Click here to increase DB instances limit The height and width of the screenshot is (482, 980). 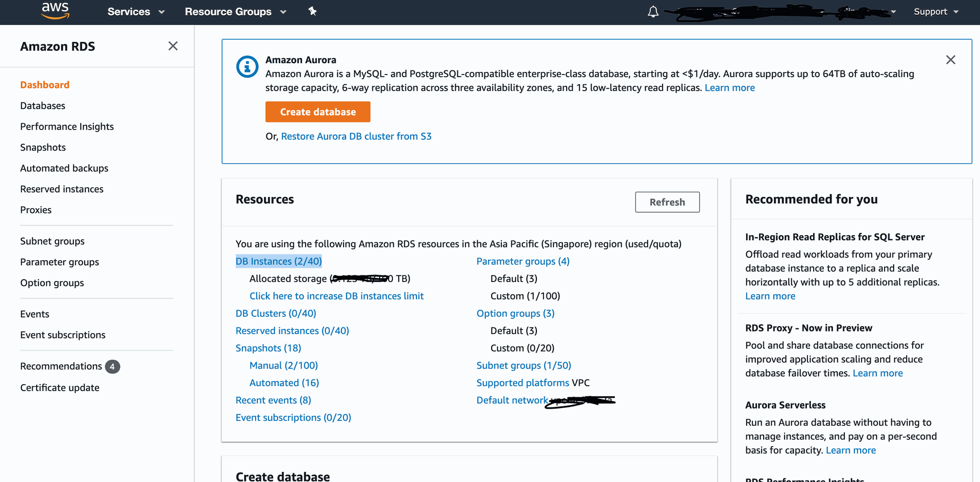(x=336, y=296)
